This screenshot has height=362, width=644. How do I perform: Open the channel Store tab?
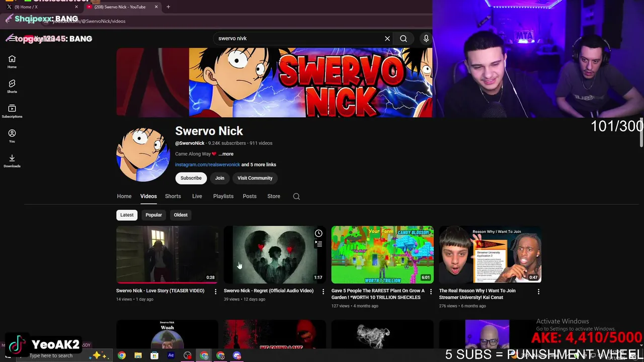pyautogui.click(x=274, y=196)
